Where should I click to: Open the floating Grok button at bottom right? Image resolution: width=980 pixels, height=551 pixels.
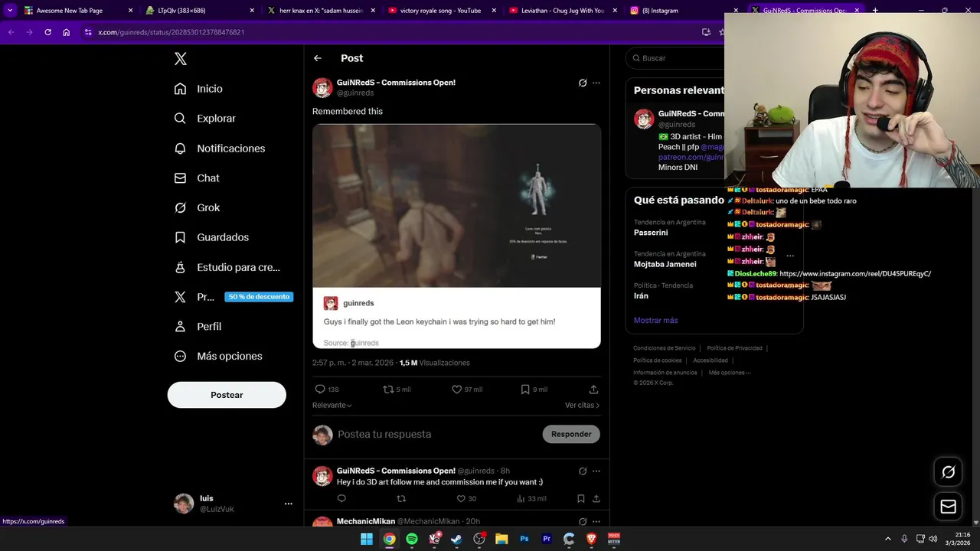point(948,472)
